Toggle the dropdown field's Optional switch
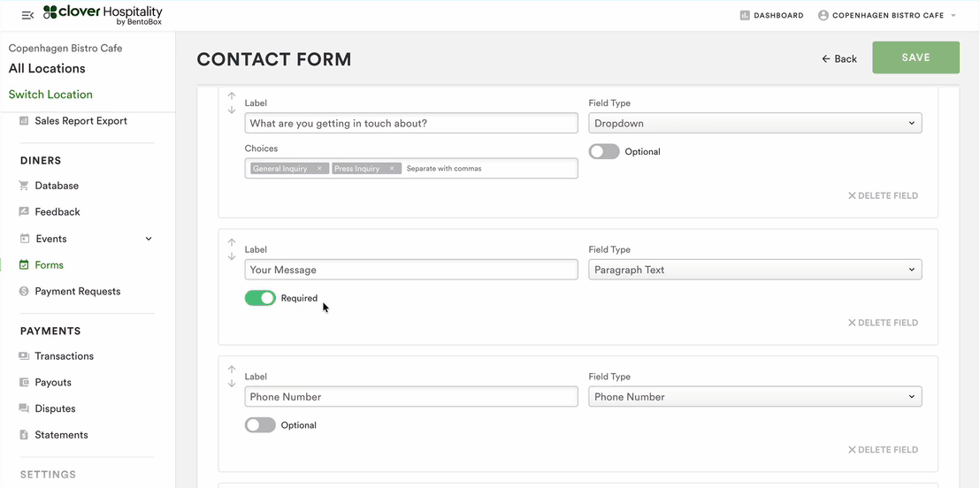Viewport: 980px width, 488px height. 604,151
